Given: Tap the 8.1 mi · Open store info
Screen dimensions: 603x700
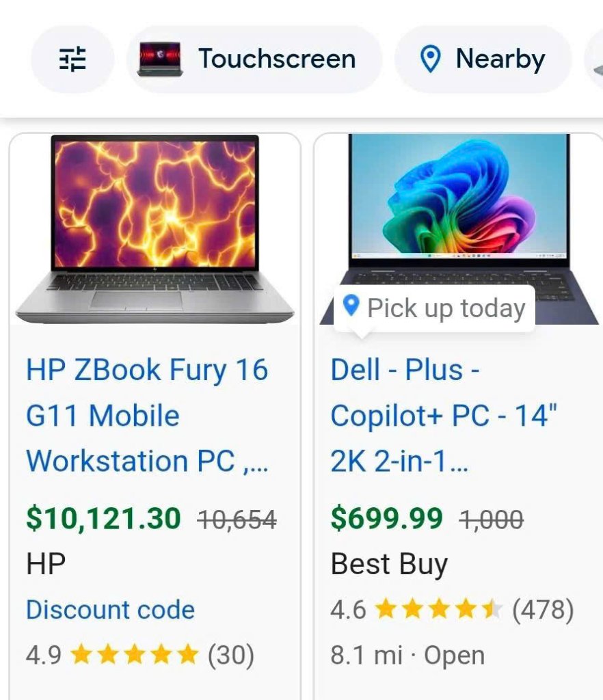Looking at the screenshot, I should click(x=407, y=656).
